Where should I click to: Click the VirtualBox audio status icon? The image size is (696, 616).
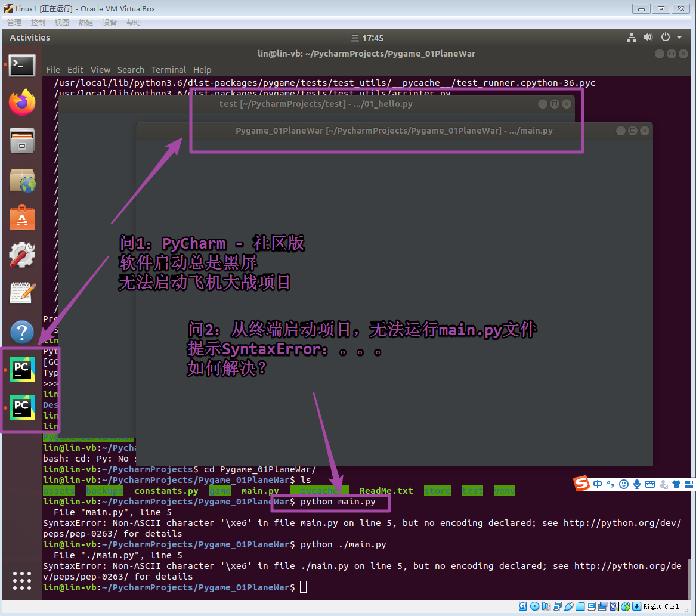(x=546, y=606)
